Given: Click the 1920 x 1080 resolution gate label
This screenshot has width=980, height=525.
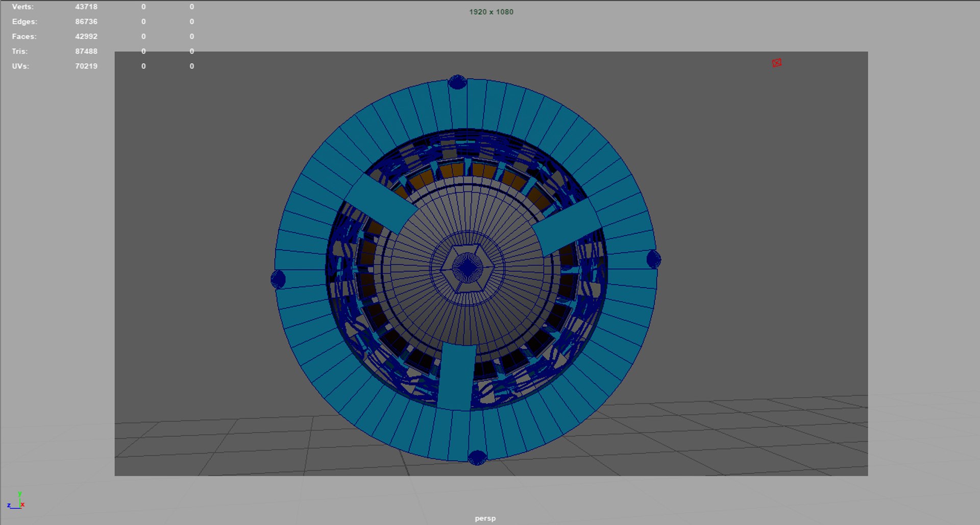Looking at the screenshot, I should 491,12.
